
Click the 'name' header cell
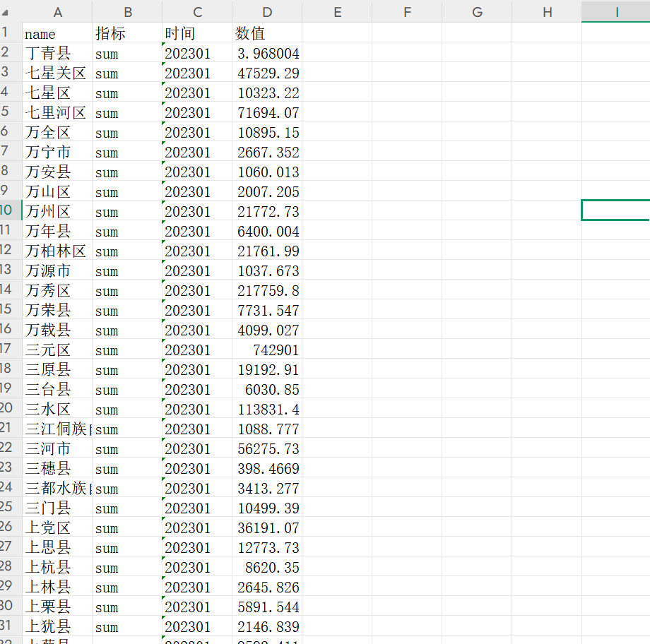coord(57,32)
